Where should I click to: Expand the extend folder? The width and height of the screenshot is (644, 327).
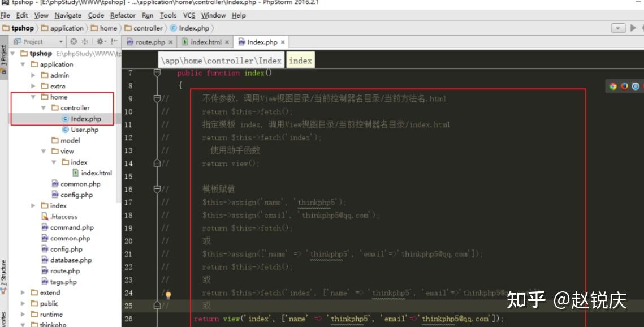[x=23, y=292]
